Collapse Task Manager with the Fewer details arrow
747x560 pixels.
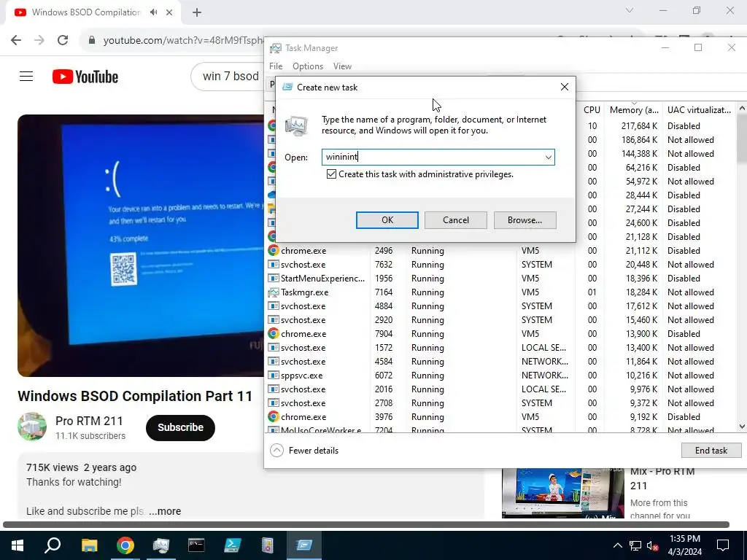tap(276, 451)
